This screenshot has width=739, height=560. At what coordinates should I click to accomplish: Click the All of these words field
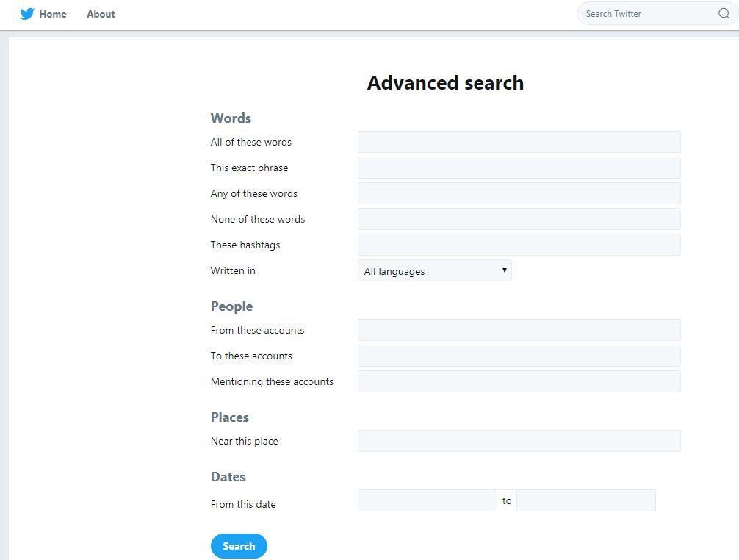point(519,142)
